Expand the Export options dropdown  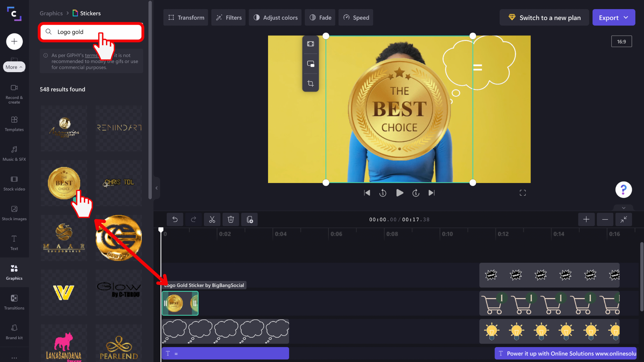[626, 17]
